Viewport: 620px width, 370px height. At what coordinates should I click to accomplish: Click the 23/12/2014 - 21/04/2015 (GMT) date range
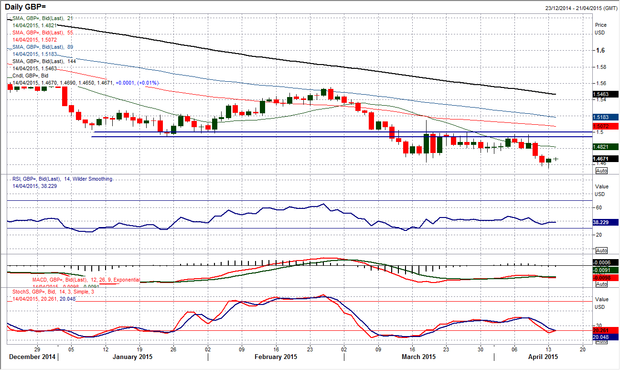(582, 8)
